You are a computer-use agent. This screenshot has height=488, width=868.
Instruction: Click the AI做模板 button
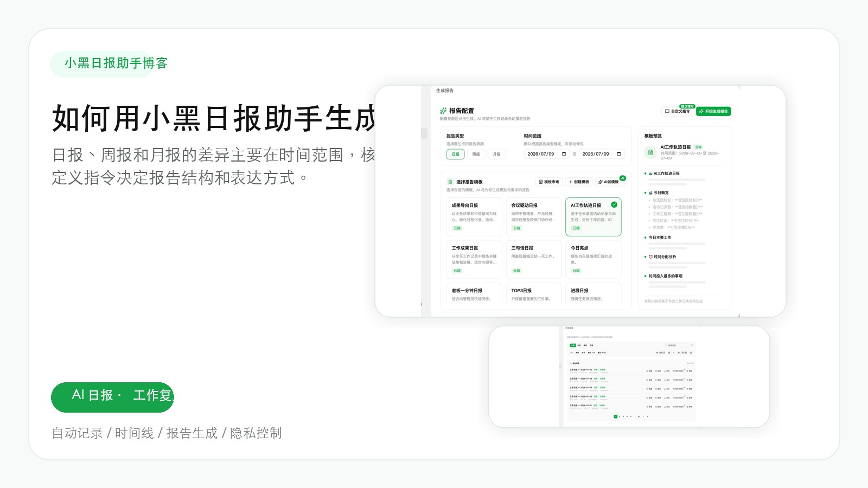pyautogui.click(x=609, y=182)
